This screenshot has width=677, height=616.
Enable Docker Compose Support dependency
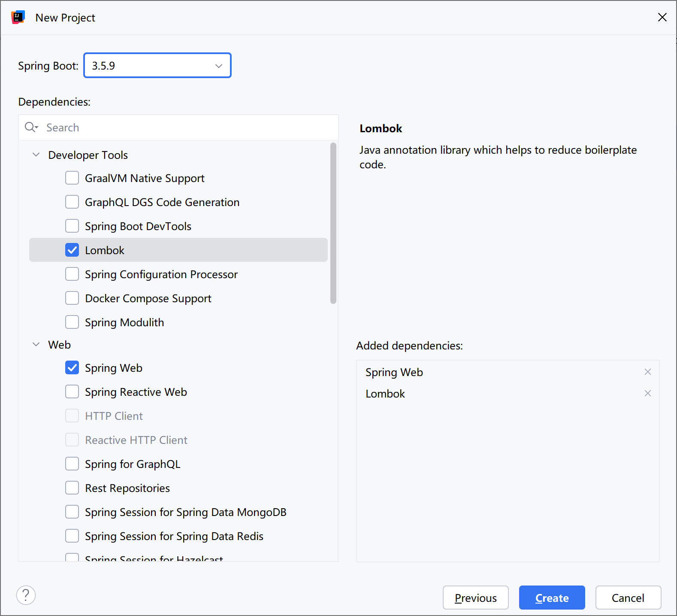[72, 298]
